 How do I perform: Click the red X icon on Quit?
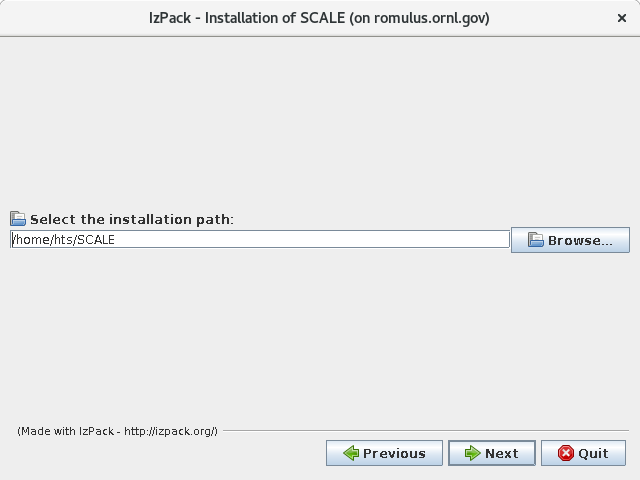566,453
